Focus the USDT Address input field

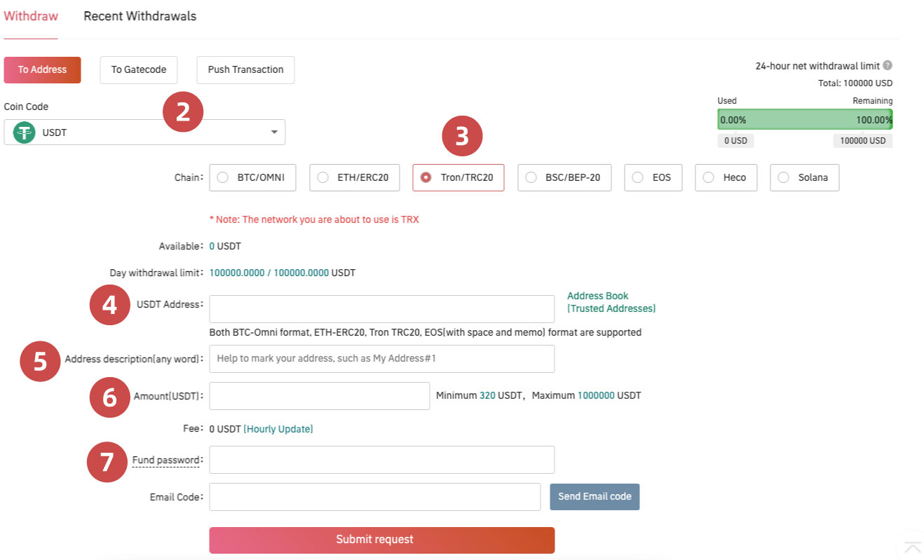point(381,309)
